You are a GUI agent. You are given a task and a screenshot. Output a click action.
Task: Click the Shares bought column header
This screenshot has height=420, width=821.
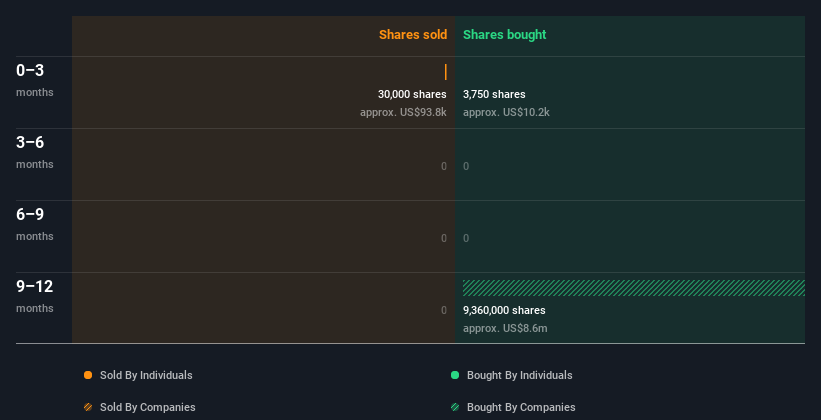[x=504, y=35]
